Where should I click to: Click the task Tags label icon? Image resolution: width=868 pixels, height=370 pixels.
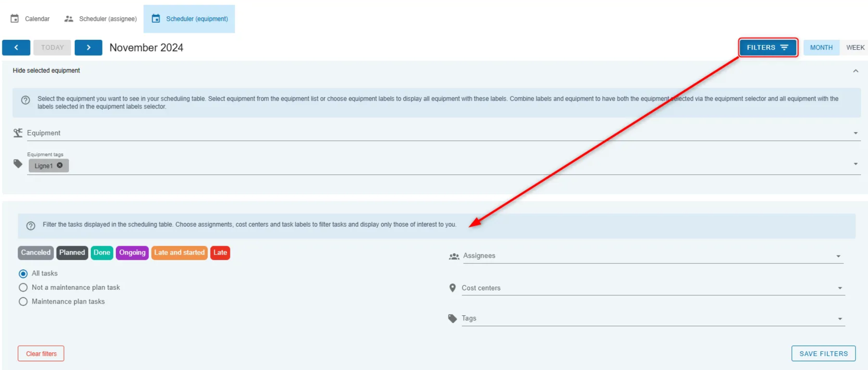point(453,319)
